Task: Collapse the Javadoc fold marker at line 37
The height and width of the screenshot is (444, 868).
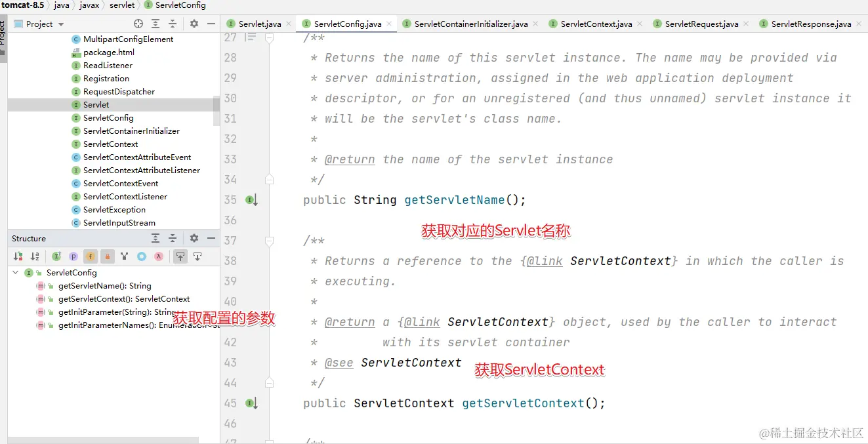Action: pos(269,241)
